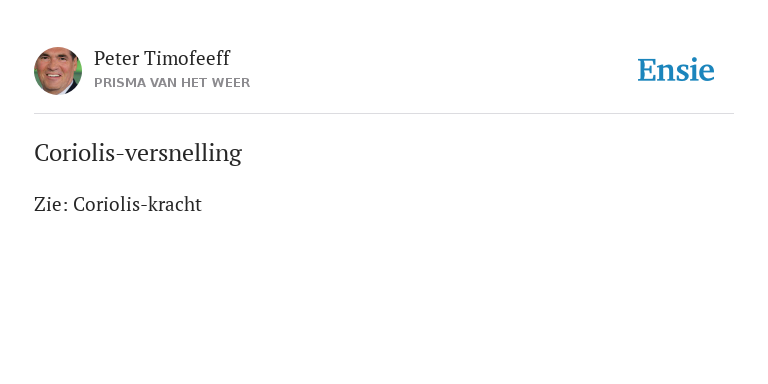The width and height of the screenshot is (768, 384).
Task: Click the Coriolis-versnelling heading
Action: coord(138,153)
